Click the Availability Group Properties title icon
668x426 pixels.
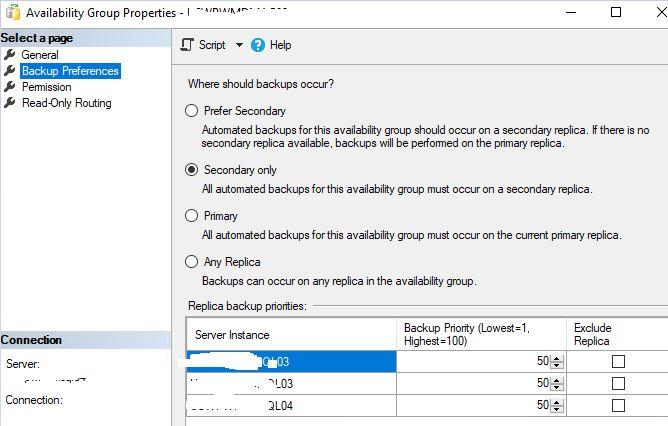13,13
